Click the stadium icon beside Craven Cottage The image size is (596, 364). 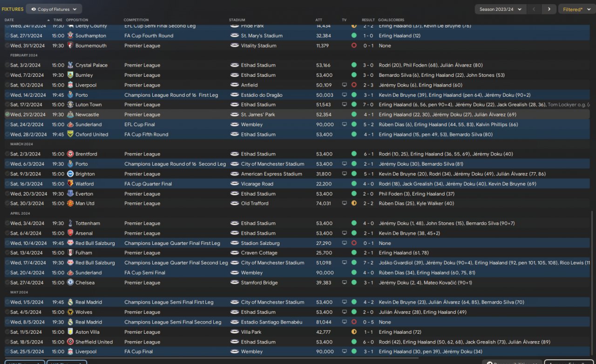coord(235,253)
